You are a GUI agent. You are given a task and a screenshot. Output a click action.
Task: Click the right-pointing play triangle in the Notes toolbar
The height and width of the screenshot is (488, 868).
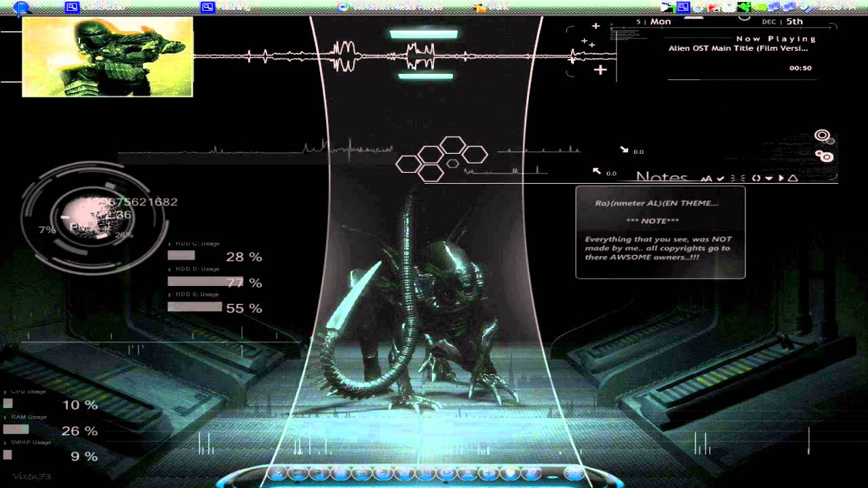tap(781, 178)
